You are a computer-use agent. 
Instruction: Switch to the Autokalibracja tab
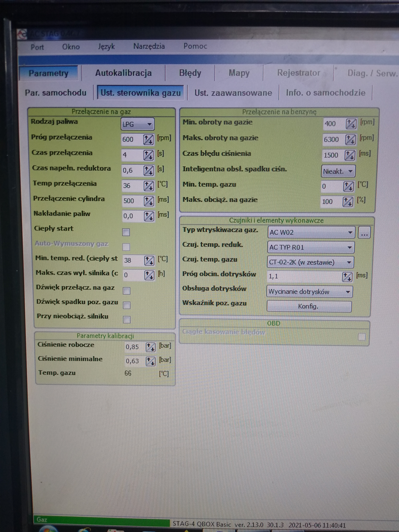click(x=123, y=73)
